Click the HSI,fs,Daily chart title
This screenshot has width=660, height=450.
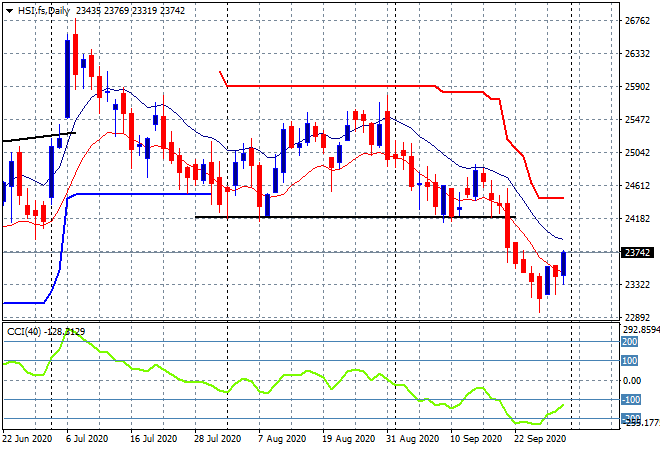tap(44, 11)
